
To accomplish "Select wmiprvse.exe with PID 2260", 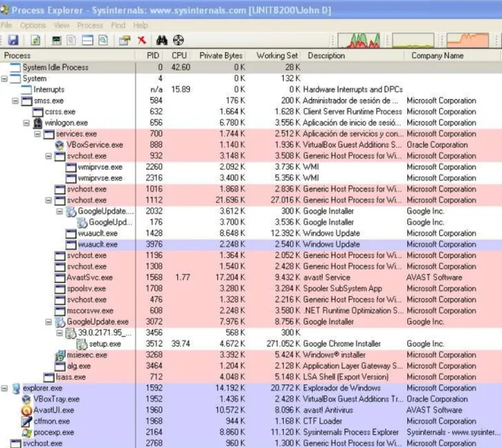I will 251,167.
